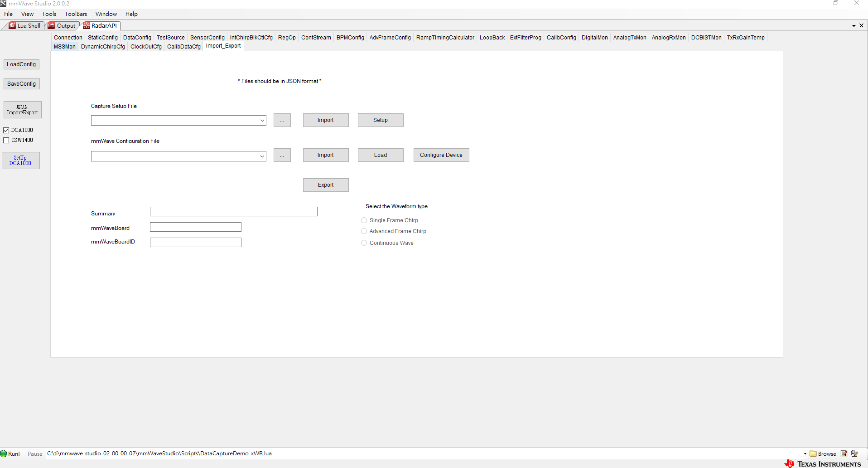
Task: Expand mmWave Configuration File dropdown
Action: coord(262,156)
